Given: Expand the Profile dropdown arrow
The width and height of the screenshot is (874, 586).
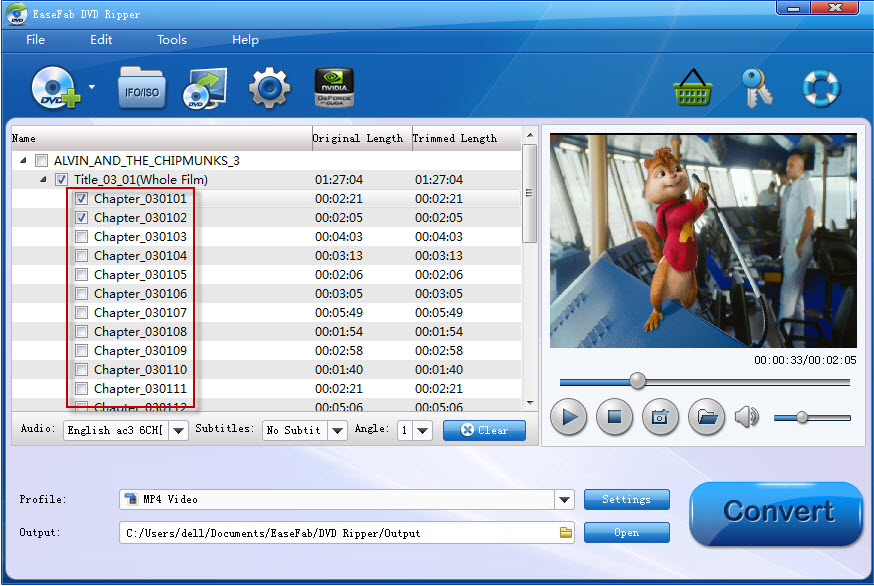Looking at the screenshot, I should 565,500.
